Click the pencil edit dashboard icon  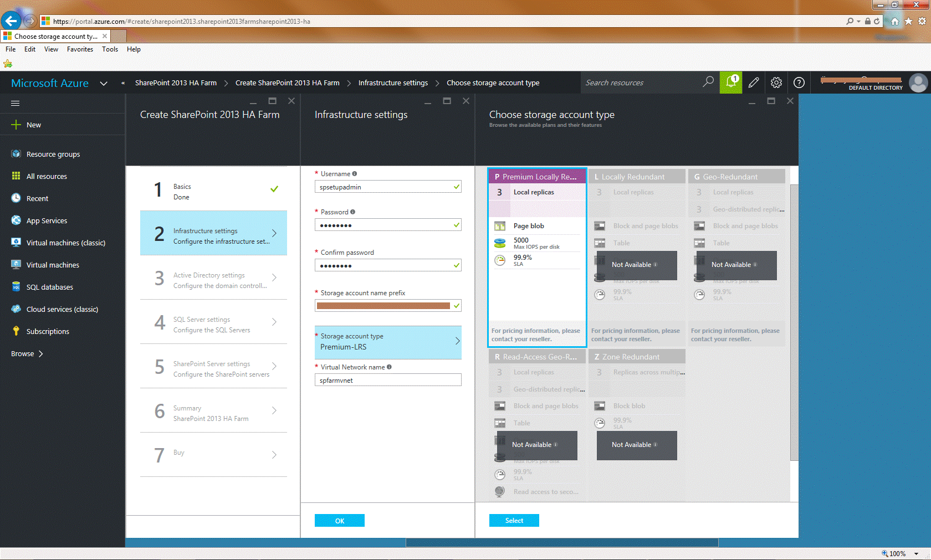click(754, 83)
